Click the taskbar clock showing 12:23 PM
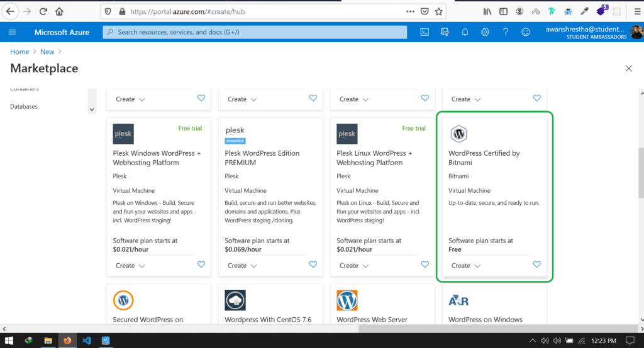The image size is (644, 348). click(x=603, y=340)
